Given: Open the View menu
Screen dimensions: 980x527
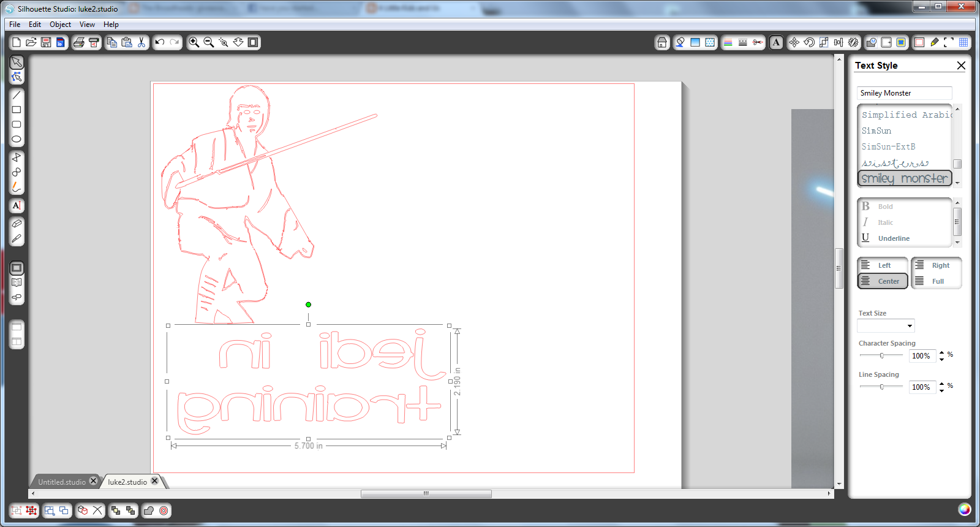Looking at the screenshot, I should pyautogui.click(x=87, y=25).
